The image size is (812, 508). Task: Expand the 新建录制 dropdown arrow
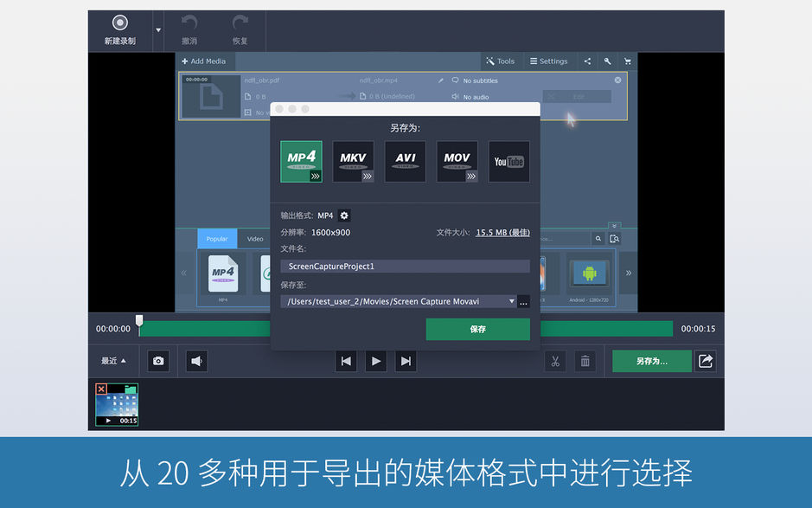click(157, 30)
